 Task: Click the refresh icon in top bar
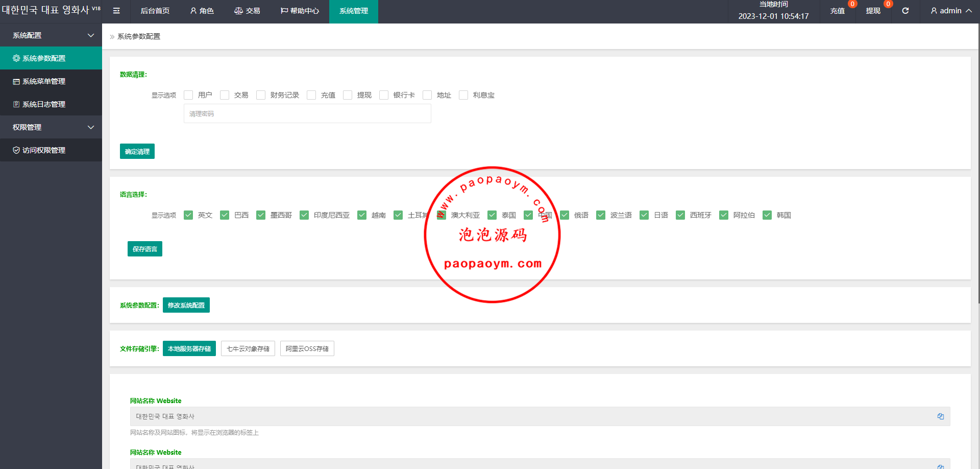(x=905, y=11)
